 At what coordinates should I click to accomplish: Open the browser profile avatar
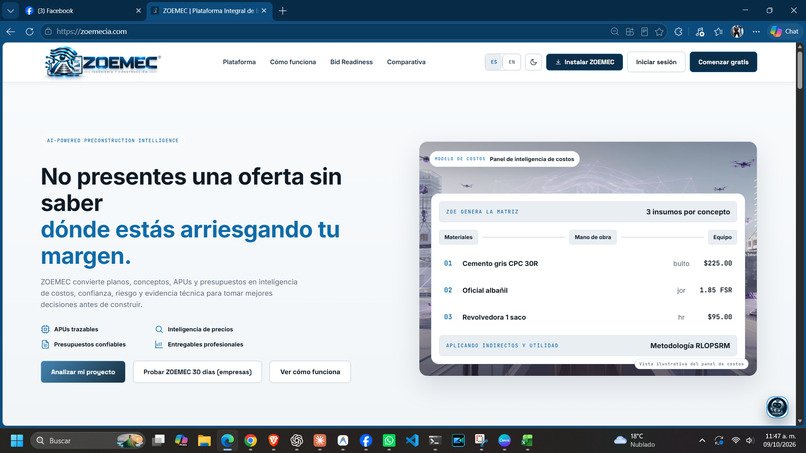coord(738,31)
